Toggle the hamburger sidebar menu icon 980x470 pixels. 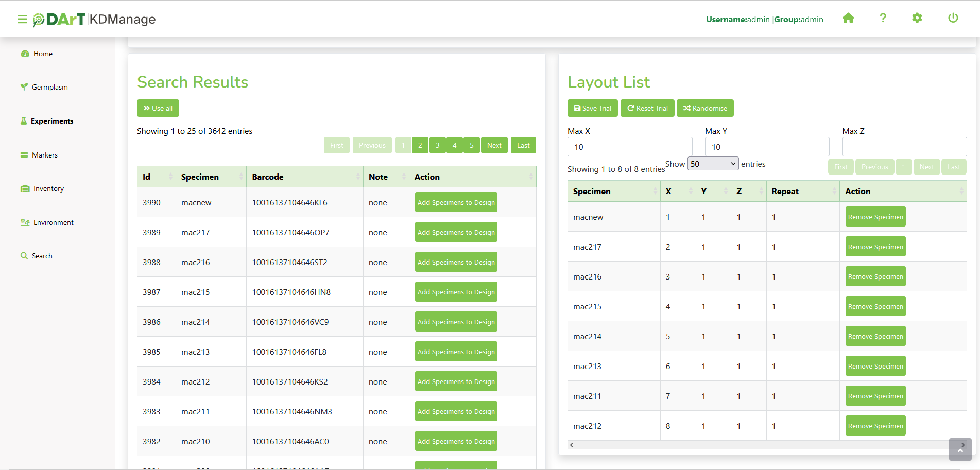(22, 19)
